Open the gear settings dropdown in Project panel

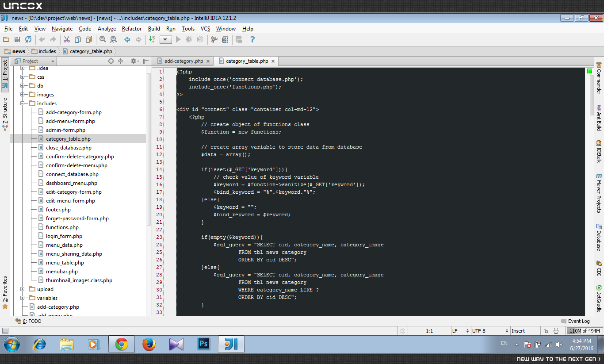[x=135, y=61]
